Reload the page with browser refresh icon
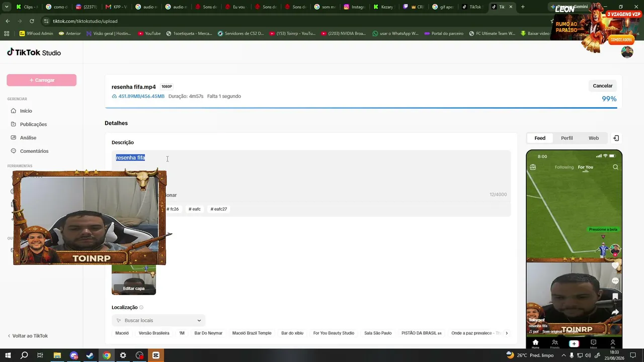Viewport: 644px width, 362px height. 32,21
